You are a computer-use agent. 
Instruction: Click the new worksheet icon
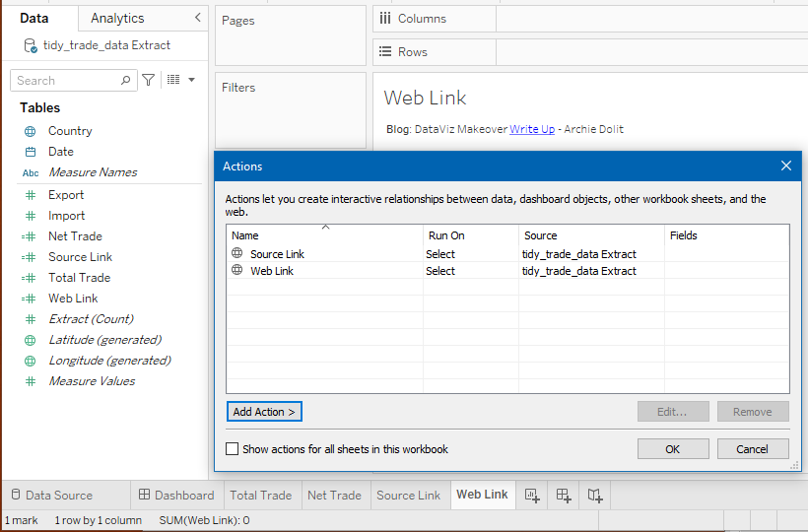tap(532, 496)
